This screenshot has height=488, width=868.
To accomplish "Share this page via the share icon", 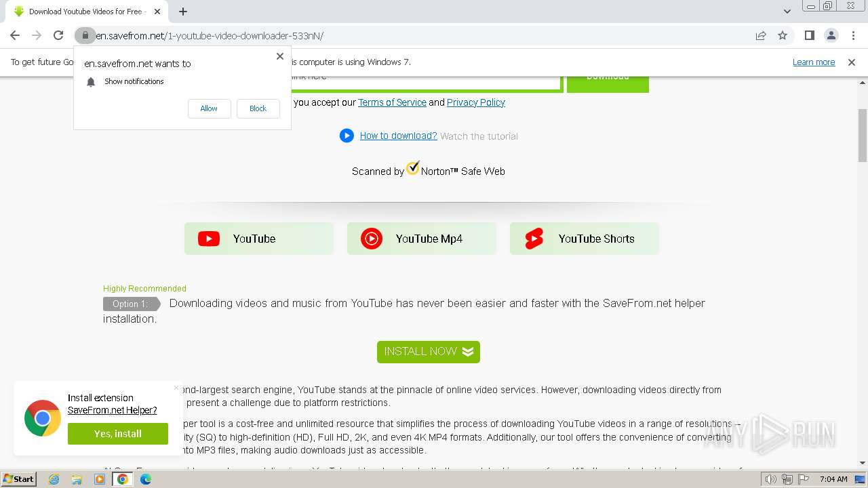I will [761, 36].
